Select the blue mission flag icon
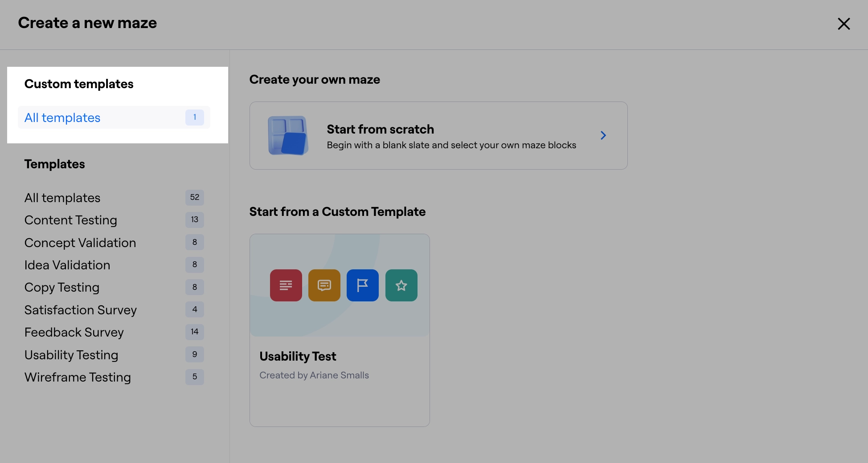Viewport: 868px width, 463px height. click(362, 285)
